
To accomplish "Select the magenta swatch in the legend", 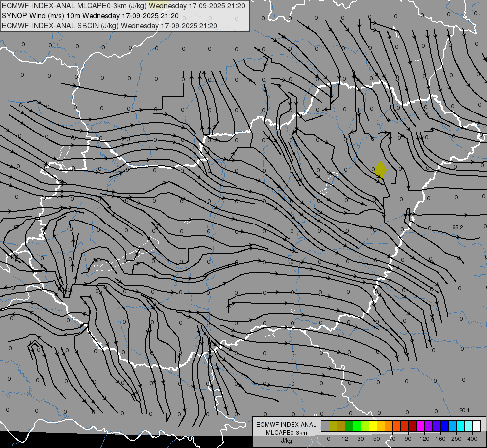I will [x=420, y=426].
